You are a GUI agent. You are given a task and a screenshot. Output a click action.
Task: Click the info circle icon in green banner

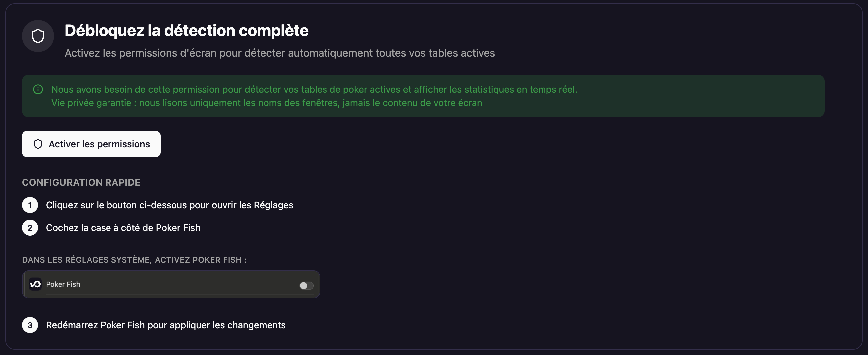[38, 89]
